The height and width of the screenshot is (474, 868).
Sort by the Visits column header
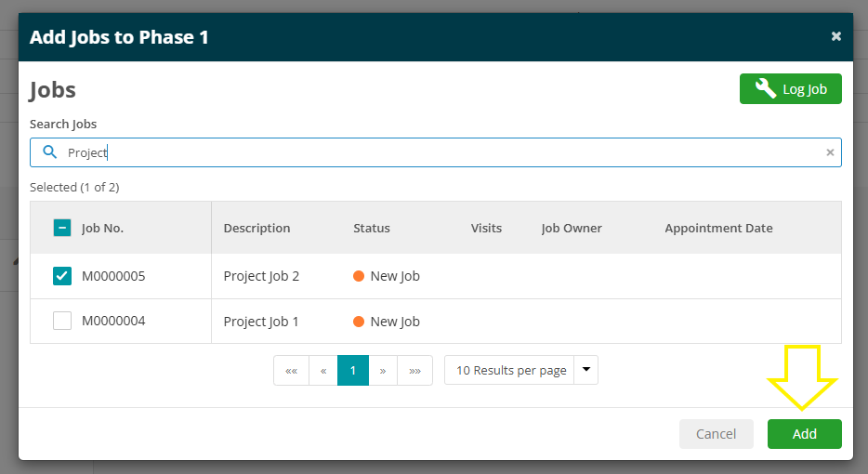point(486,228)
